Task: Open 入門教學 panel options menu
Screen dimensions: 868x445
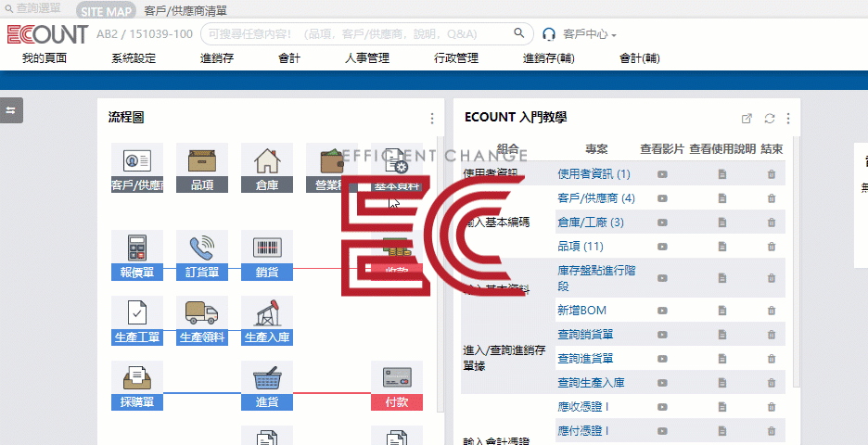Action: 788,119
